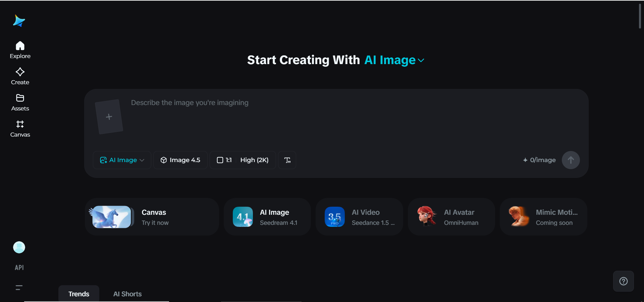Open the AI Video 3.5 Pro icon
Image resolution: width=644 pixels, height=302 pixels.
pos(335,217)
